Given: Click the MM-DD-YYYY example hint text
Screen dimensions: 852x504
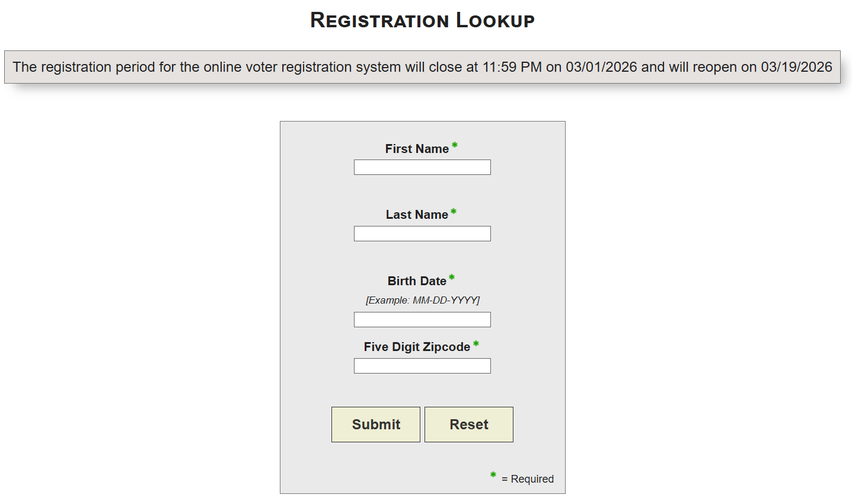Looking at the screenshot, I should (x=423, y=300).
